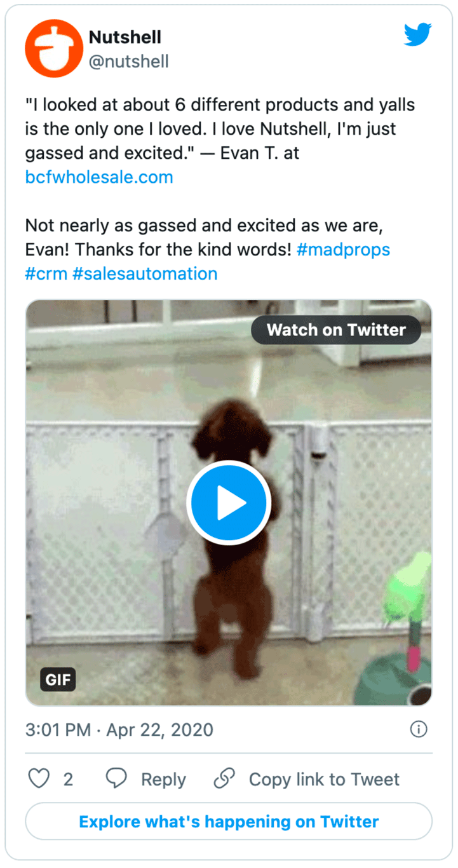The width and height of the screenshot is (458, 868).
Task: Click the heart icon to like
Action: click(38, 779)
